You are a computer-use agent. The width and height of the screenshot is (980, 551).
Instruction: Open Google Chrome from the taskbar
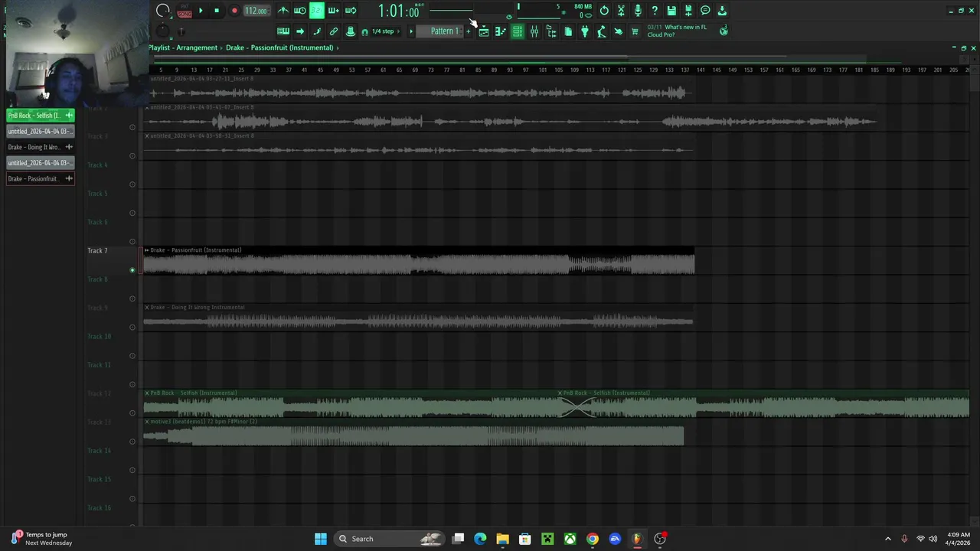click(593, 539)
